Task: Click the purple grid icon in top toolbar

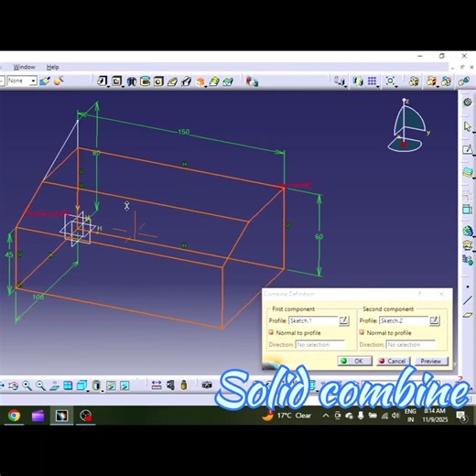Action: point(372,81)
